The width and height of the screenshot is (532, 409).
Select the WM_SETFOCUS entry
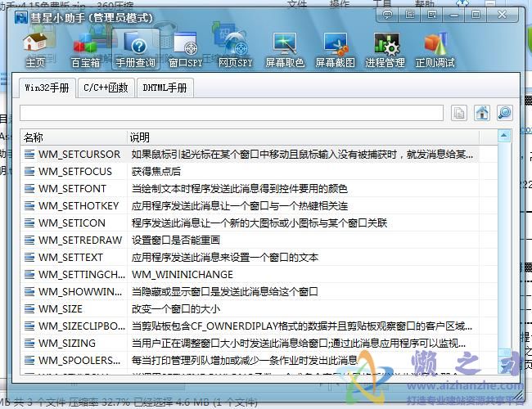(75, 172)
